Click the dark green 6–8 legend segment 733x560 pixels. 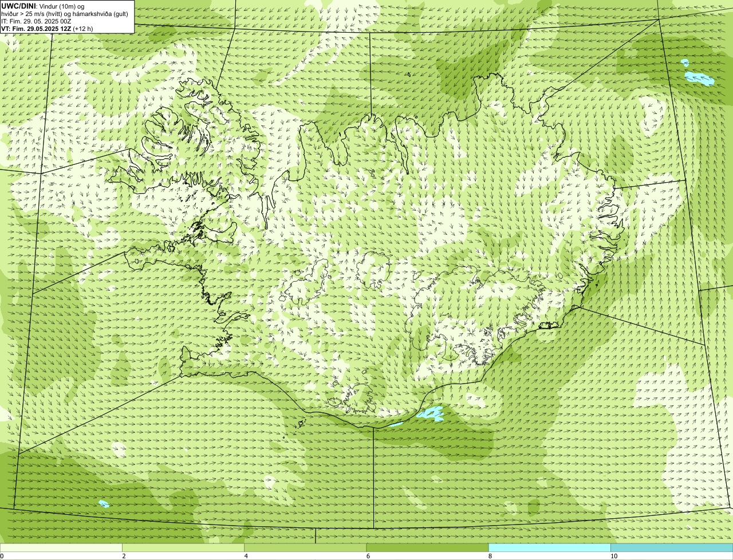427,547
